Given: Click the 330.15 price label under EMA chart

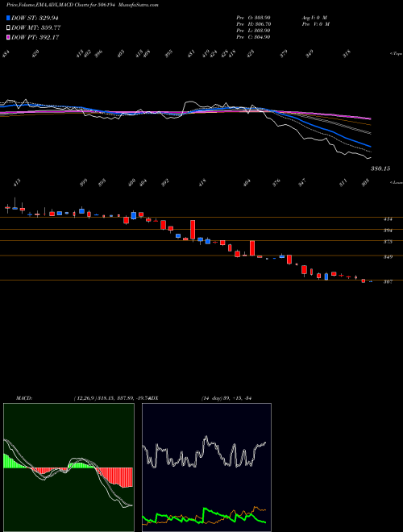Looking at the screenshot, I should click(x=380, y=168).
